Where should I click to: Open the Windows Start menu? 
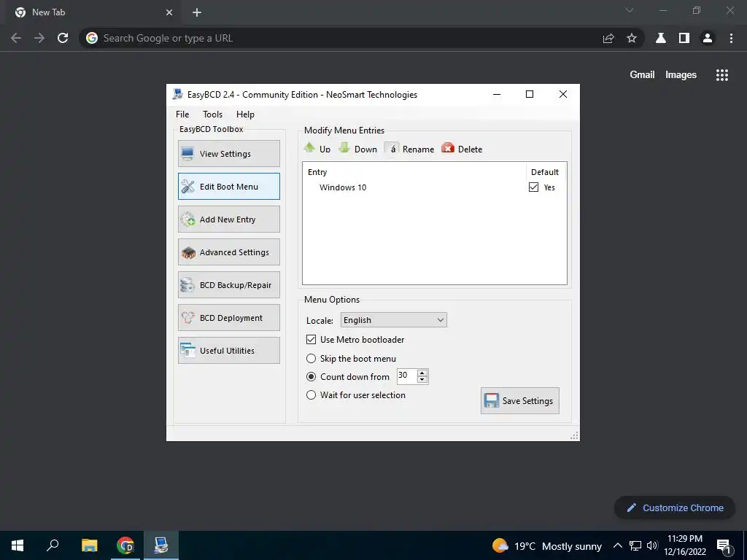(18, 545)
